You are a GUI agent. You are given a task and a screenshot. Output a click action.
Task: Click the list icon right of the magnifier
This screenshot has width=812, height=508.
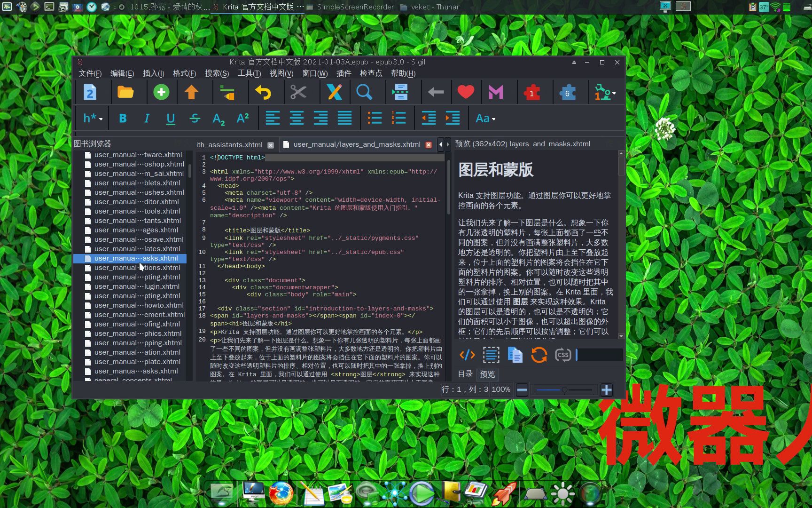(400, 92)
